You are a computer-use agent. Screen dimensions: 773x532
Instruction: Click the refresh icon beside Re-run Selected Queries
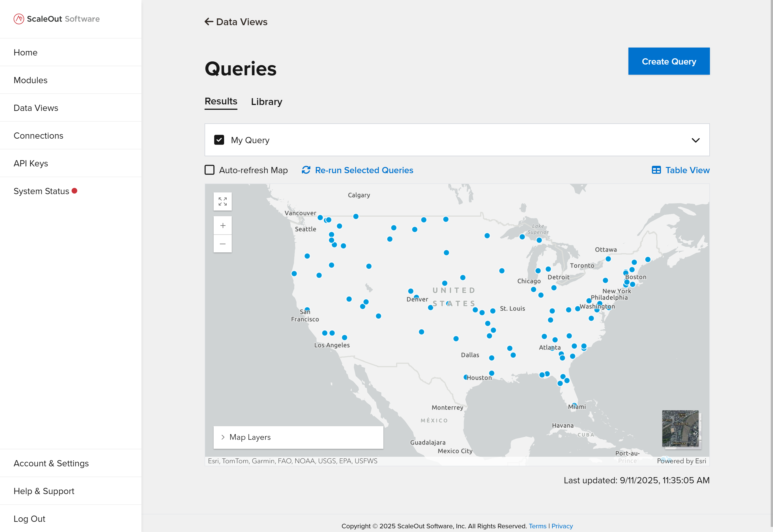point(306,170)
